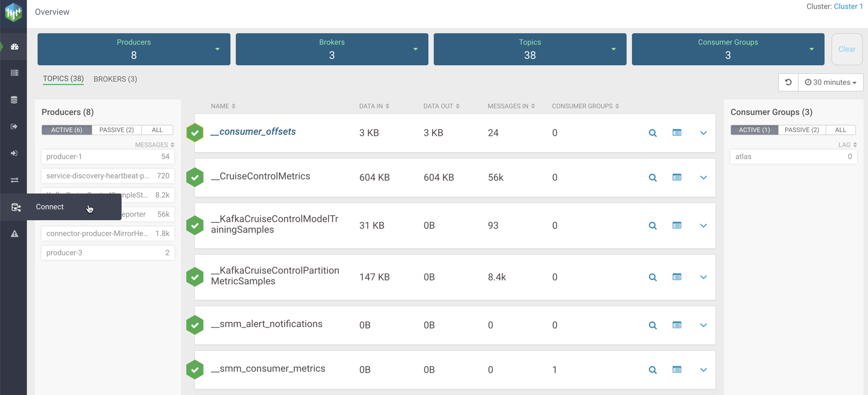Switch to the BROKERS (3) tab
The image size is (868, 395).
point(115,79)
